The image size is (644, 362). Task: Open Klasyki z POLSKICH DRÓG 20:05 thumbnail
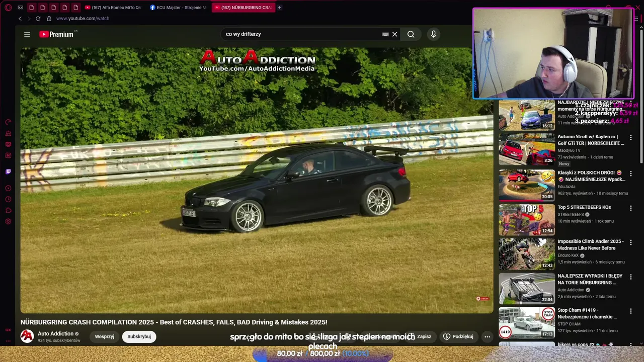[527, 185]
